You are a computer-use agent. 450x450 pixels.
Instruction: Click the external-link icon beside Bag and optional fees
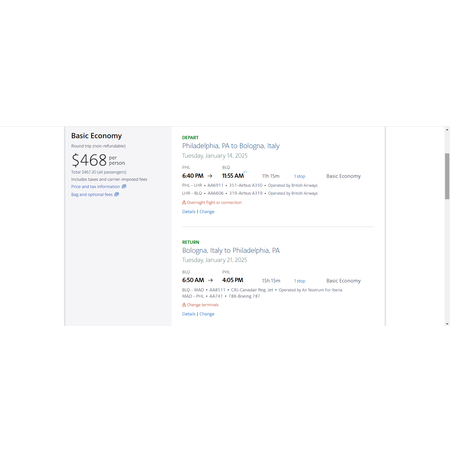click(116, 195)
